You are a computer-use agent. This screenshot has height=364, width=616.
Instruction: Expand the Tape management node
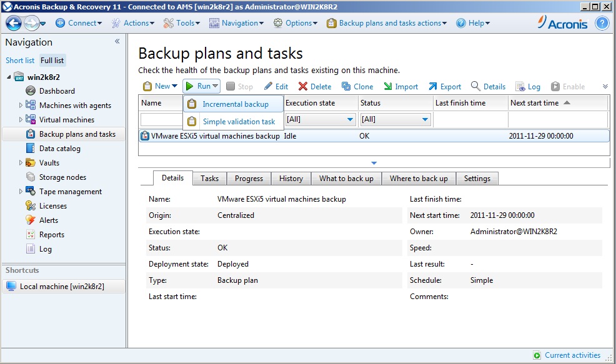coord(21,191)
